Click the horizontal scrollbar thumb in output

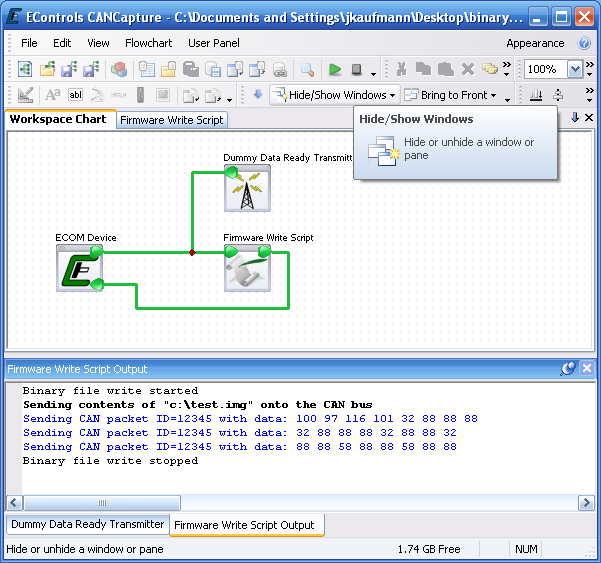pos(102,503)
